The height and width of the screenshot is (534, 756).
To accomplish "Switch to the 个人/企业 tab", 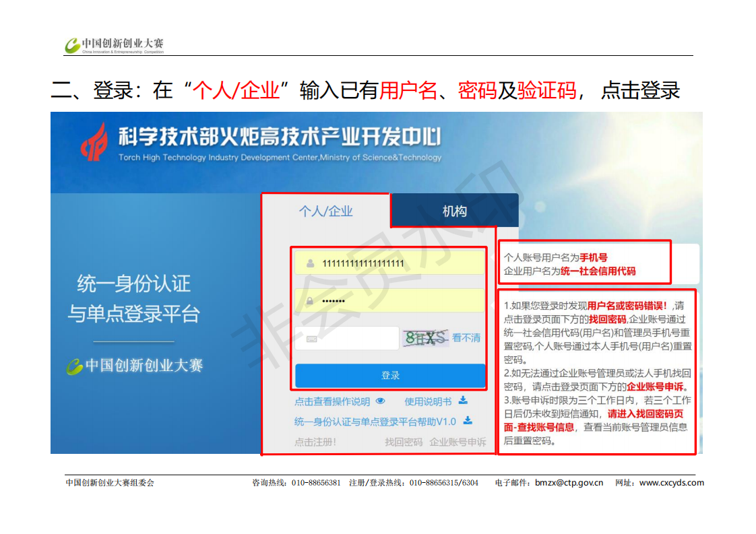I will 326,211.
